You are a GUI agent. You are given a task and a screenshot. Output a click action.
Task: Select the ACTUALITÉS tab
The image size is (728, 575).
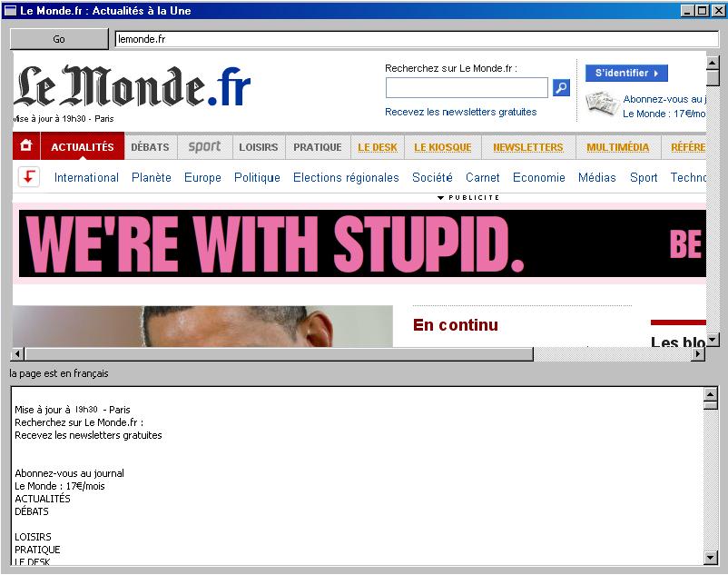click(x=83, y=147)
